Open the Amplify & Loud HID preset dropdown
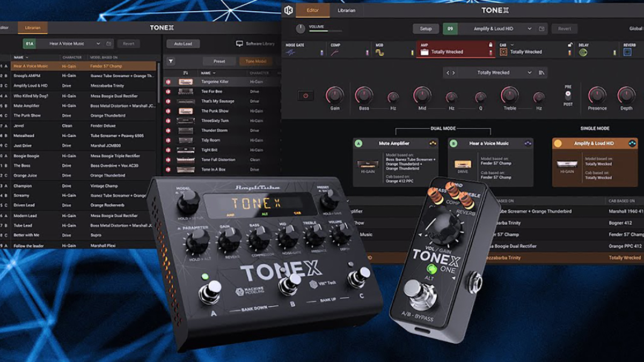The image size is (644, 362). [x=530, y=29]
